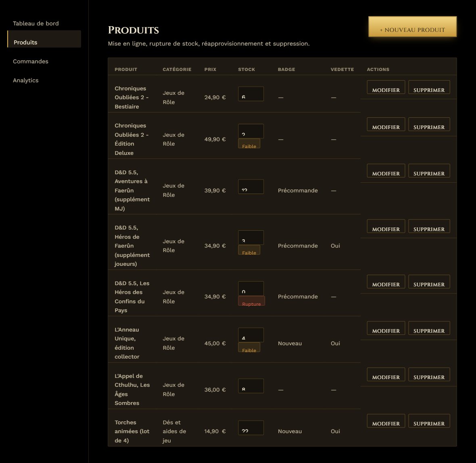Click price 36,00 € cell
This screenshot has height=463, width=476.
pos(215,390)
